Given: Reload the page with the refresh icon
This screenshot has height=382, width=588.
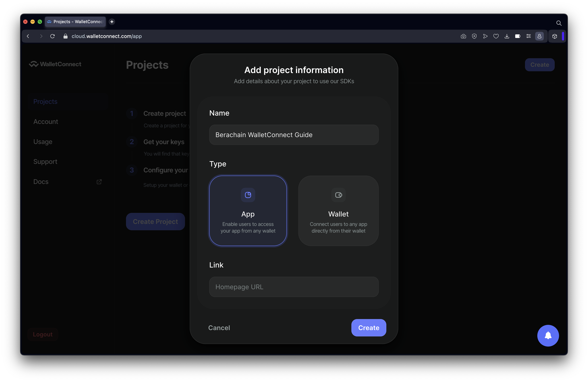Looking at the screenshot, I should pos(52,36).
